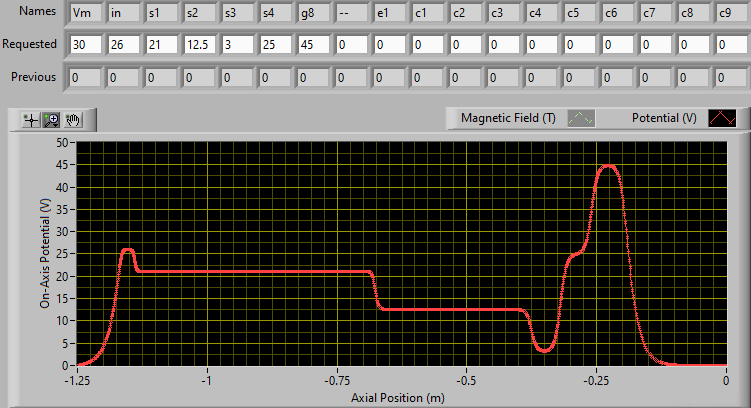This screenshot has width=751, height=408.
Task: Select the c5 name field
Action: point(580,13)
